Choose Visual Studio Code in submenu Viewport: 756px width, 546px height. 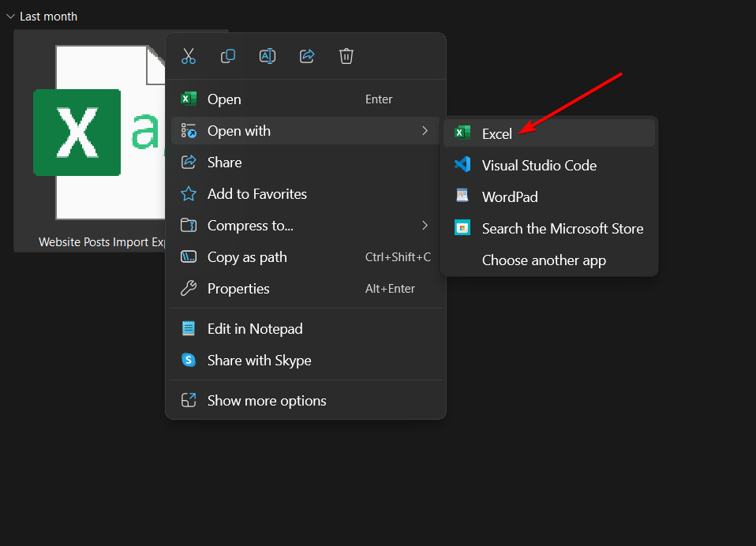pos(549,165)
